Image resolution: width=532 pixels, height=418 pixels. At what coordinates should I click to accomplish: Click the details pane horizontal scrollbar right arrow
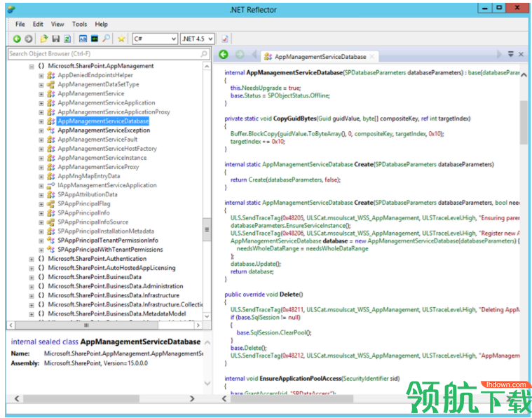coord(192,398)
